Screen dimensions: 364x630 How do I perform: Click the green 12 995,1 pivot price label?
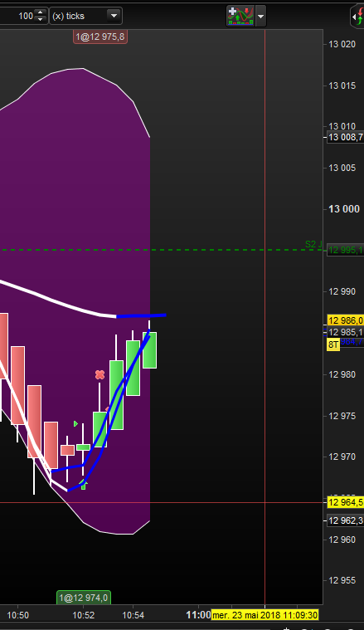click(346, 251)
